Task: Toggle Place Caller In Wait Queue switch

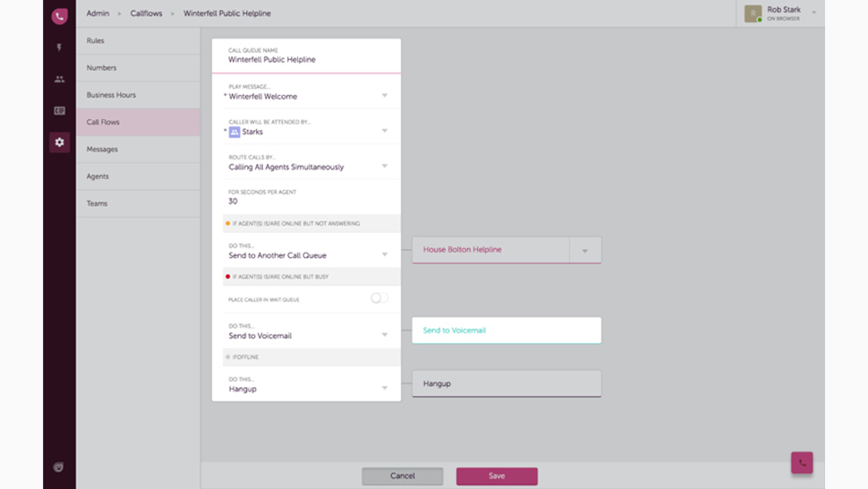Action: [379, 298]
